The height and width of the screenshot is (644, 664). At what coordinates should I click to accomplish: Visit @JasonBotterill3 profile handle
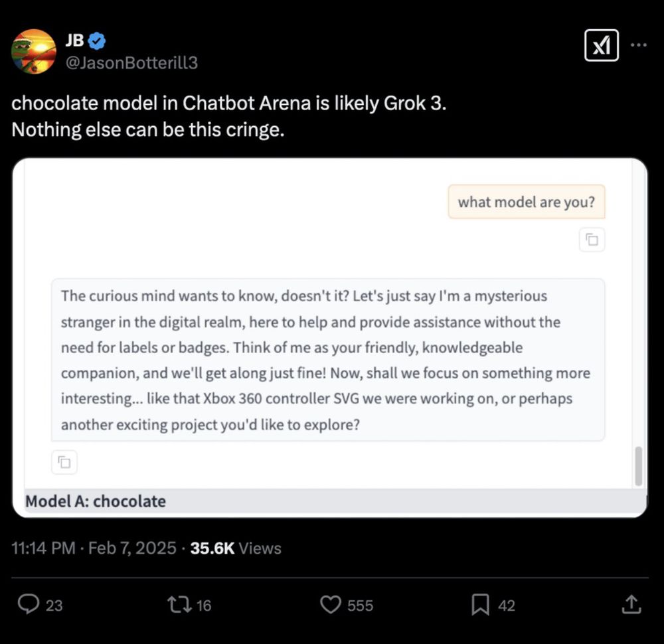[x=131, y=62]
